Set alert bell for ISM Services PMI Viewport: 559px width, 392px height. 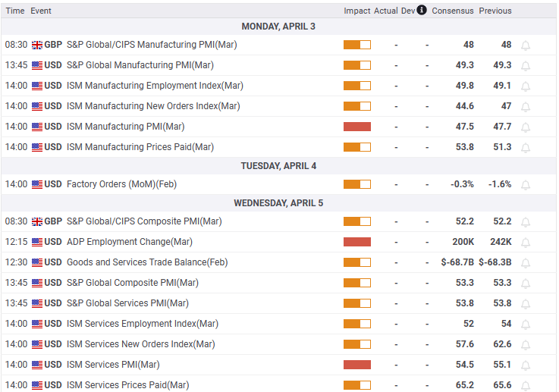click(x=526, y=365)
